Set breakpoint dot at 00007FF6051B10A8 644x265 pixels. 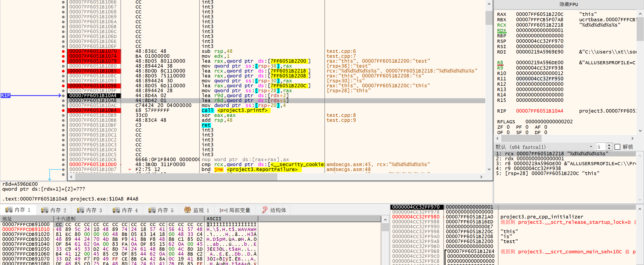63,100
